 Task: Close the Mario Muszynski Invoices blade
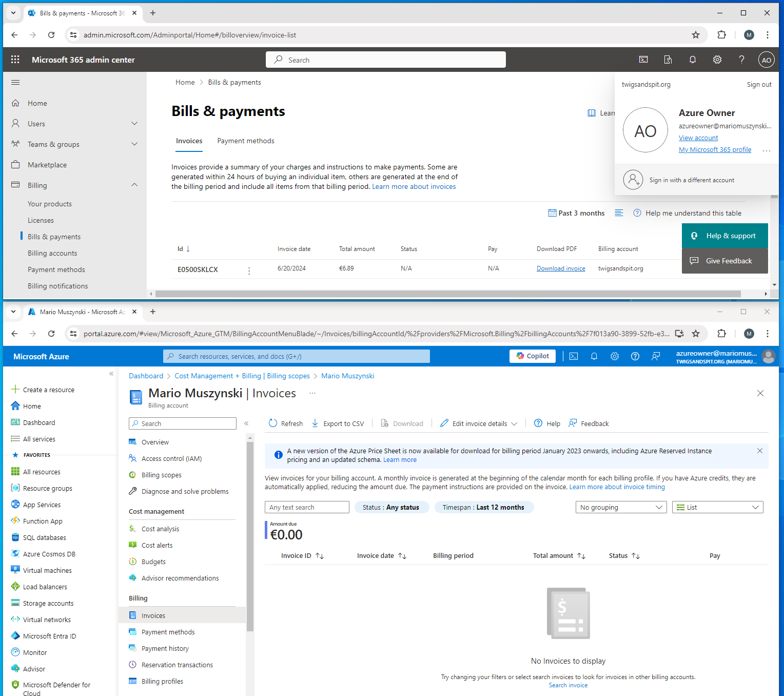[x=760, y=393]
